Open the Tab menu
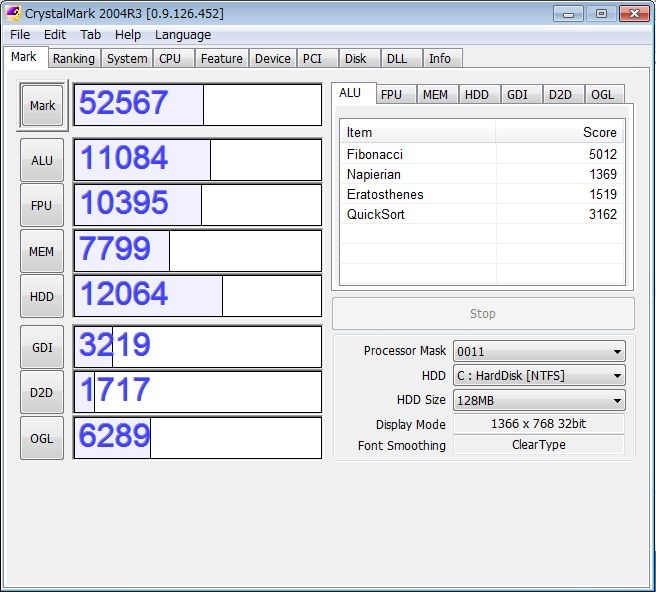This screenshot has width=656, height=592. click(x=90, y=35)
